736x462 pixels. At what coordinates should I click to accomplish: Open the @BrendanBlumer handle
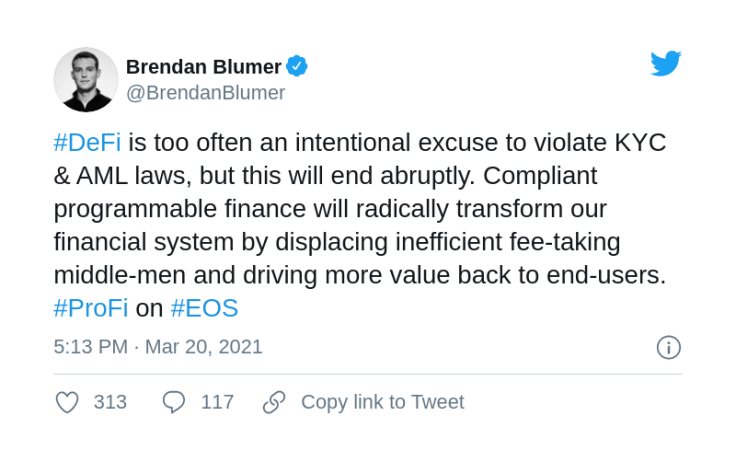pyautogui.click(x=206, y=93)
